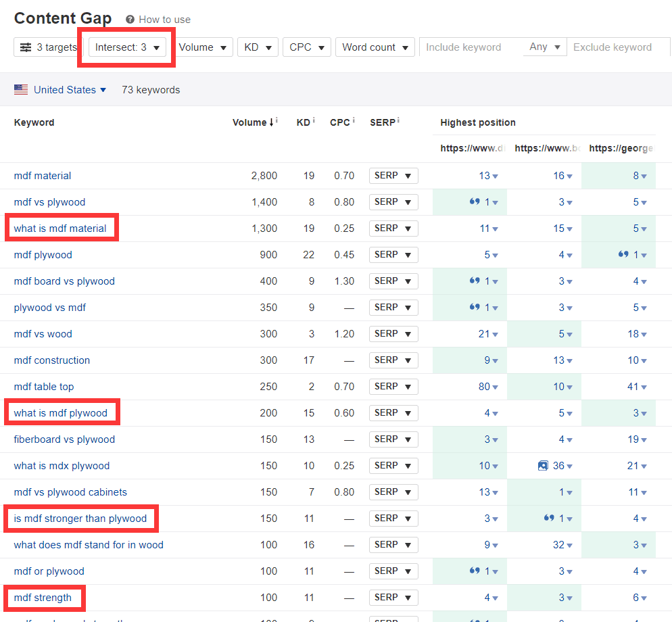
Task: Expand the Any match-type dropdown
Action: pyautogui.click(x=545, y=47)
